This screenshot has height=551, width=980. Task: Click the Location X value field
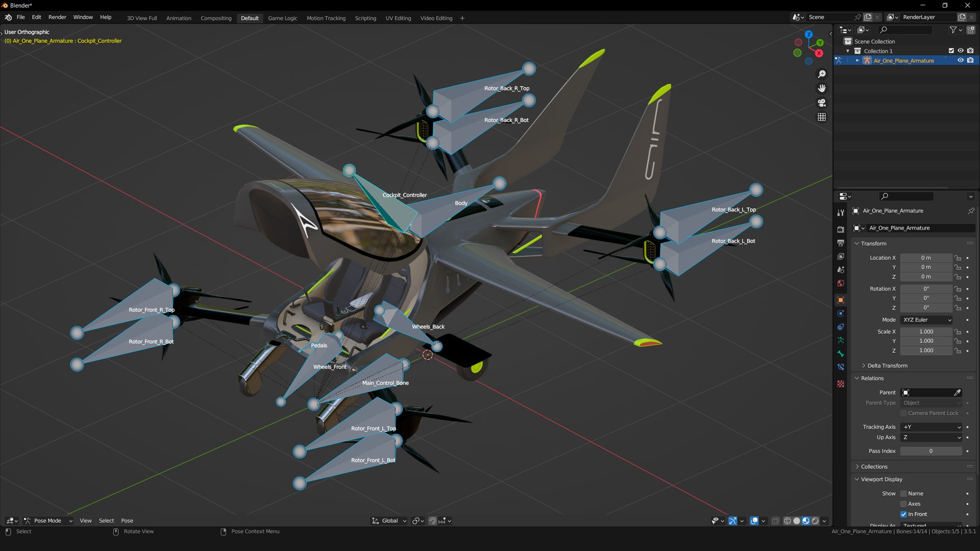coord(926,258)
